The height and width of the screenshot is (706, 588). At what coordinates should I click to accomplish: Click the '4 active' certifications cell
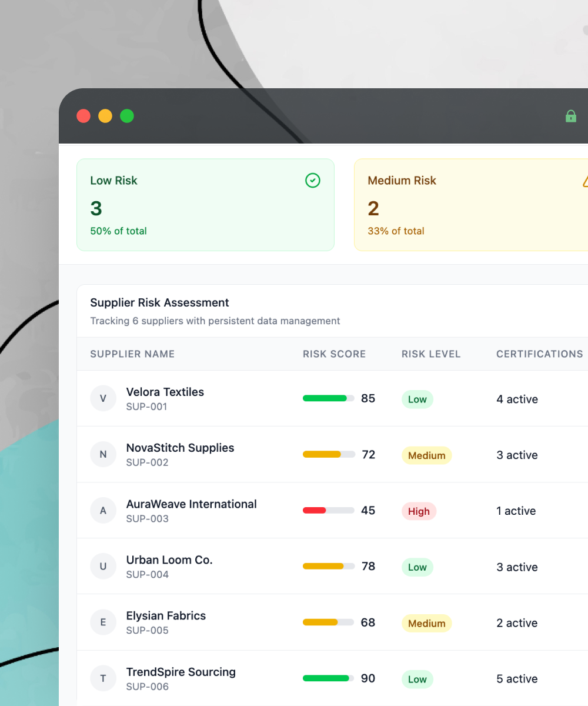[517, 399]
